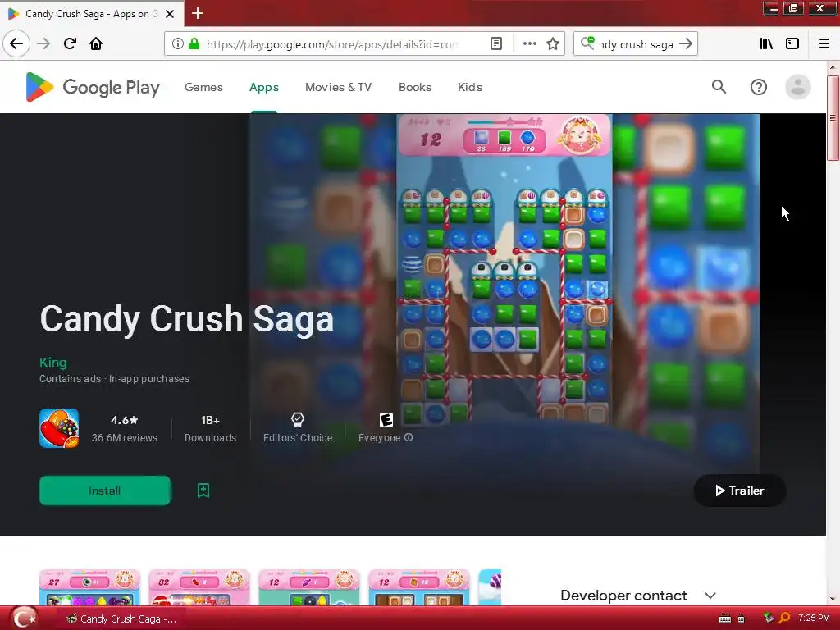Open the tray magnifier search icon
Image resolution: width=840 pixels, height=630 pixels.
click(784, 619)
